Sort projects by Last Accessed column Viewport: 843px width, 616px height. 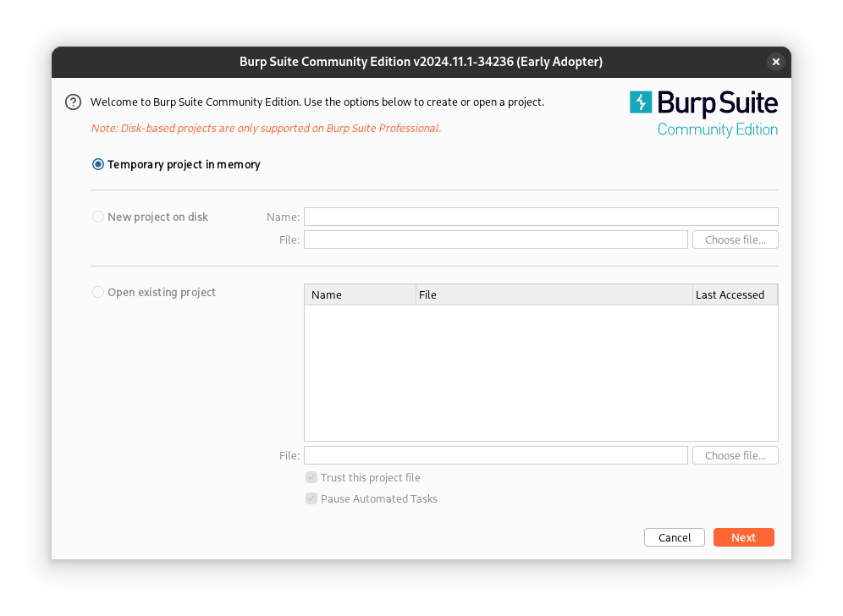pyautogui.click(x=735, y=294)
